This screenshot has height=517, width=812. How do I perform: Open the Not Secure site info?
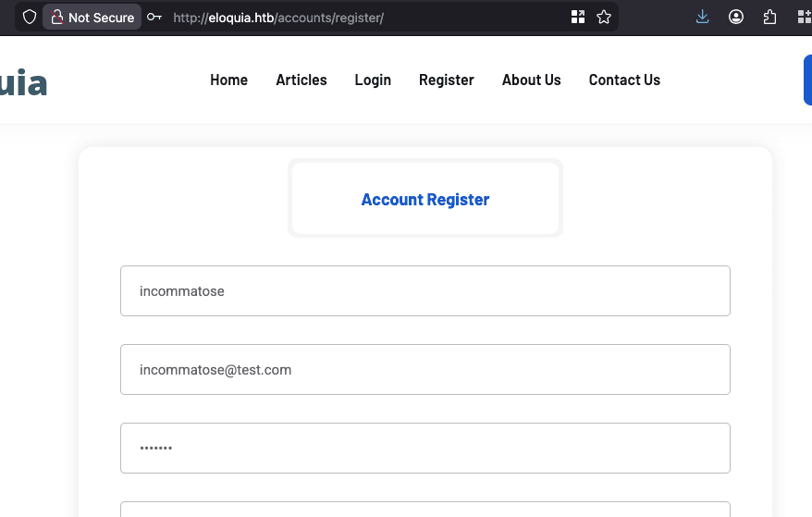click(x=92, y=17)
